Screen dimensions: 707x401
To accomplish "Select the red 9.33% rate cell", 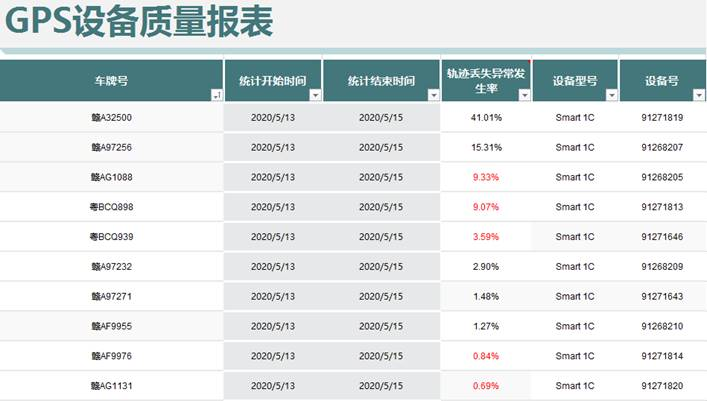I will pos(486,177).
